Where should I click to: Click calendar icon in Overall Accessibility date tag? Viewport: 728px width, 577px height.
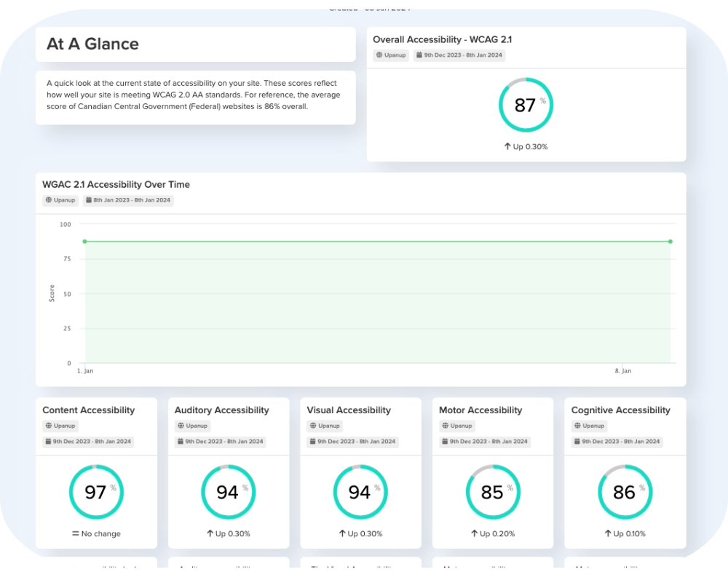click(419, 55)
